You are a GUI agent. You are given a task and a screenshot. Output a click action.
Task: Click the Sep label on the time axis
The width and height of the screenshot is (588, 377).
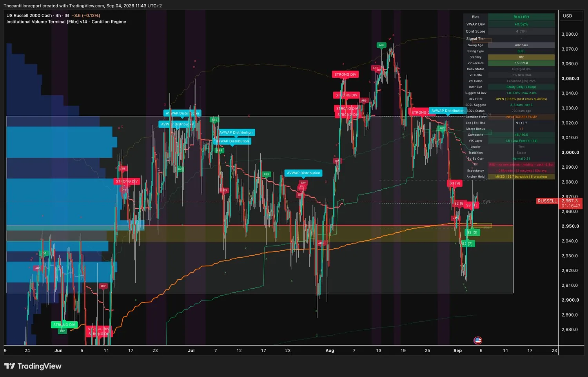457,351
